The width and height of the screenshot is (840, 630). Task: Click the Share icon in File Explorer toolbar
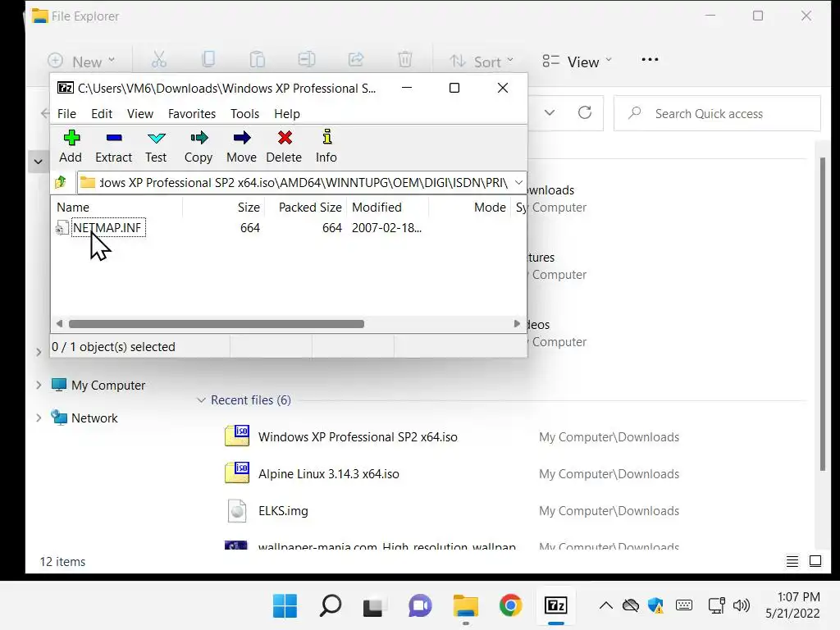(x=356, y=60)
